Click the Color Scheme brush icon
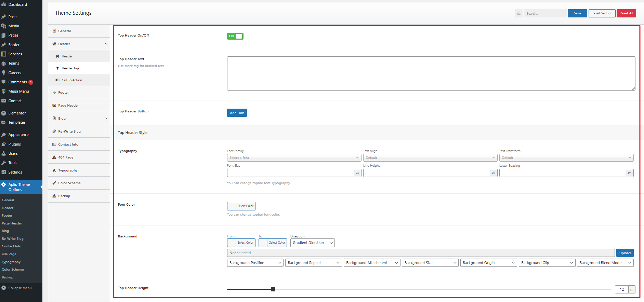Viewport: 644px width, 302px height. (54, 183)
